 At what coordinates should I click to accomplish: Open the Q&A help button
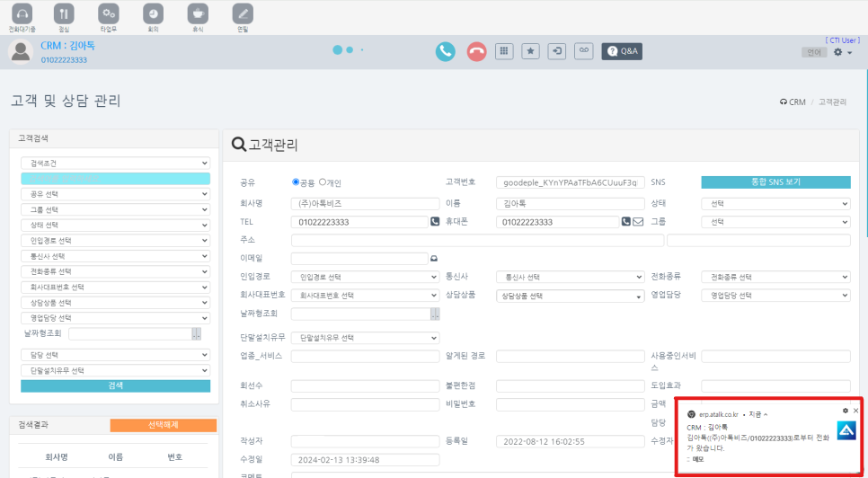point(622,51)
